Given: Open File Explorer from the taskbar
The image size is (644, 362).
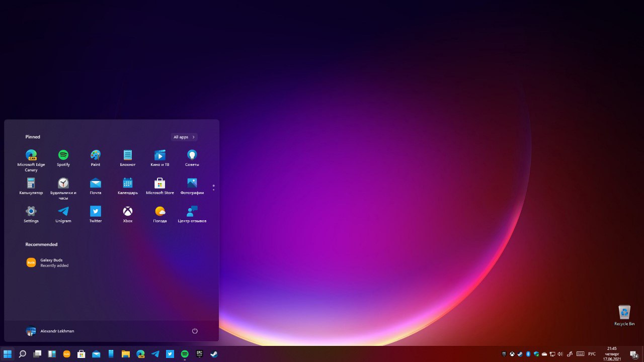Looking at the screenshot, I should coord(126,354).
